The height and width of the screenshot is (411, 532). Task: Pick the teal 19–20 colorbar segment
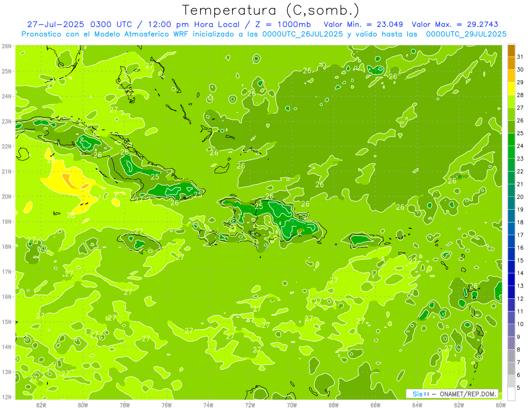[511, 203]
